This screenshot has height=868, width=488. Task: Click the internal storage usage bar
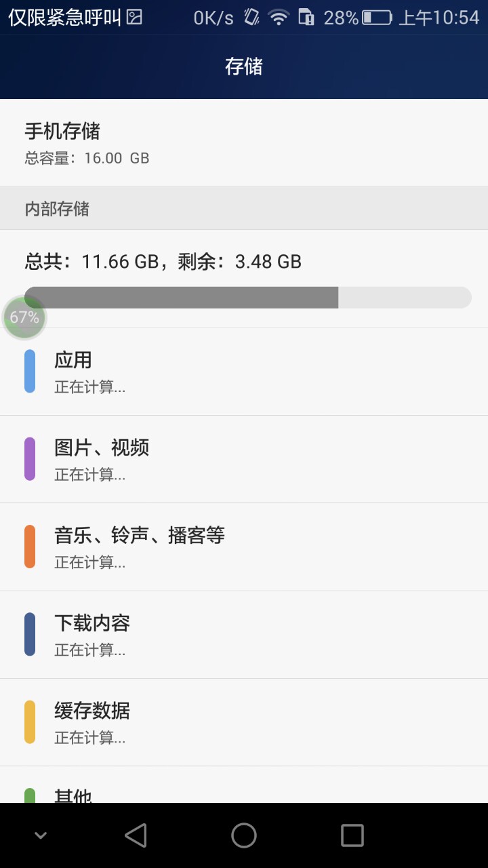pyautogui.click(x=247, y=298)
